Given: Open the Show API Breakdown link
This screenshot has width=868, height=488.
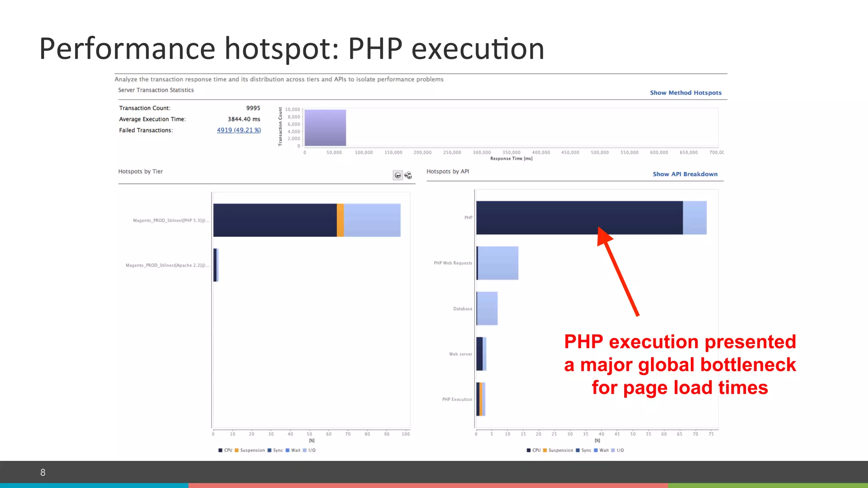Looking at the screenshot, I should 685,174.
